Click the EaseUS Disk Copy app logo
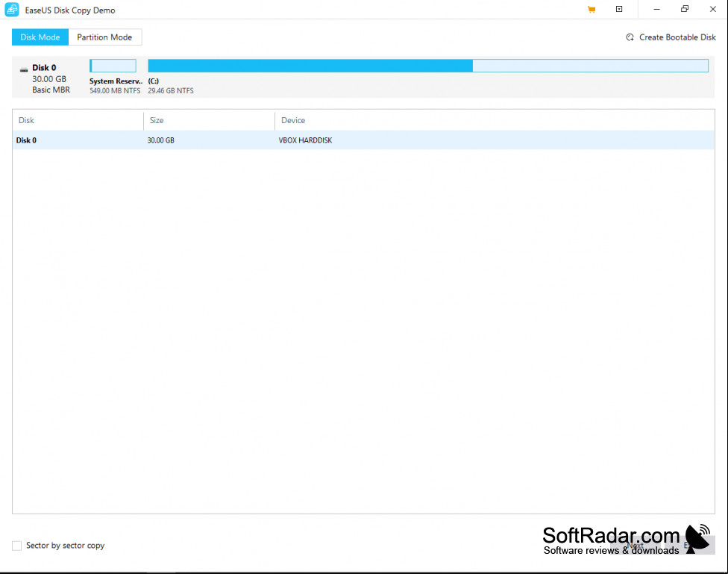This screenshot has height=574, width=728. (x=12, y=10)
